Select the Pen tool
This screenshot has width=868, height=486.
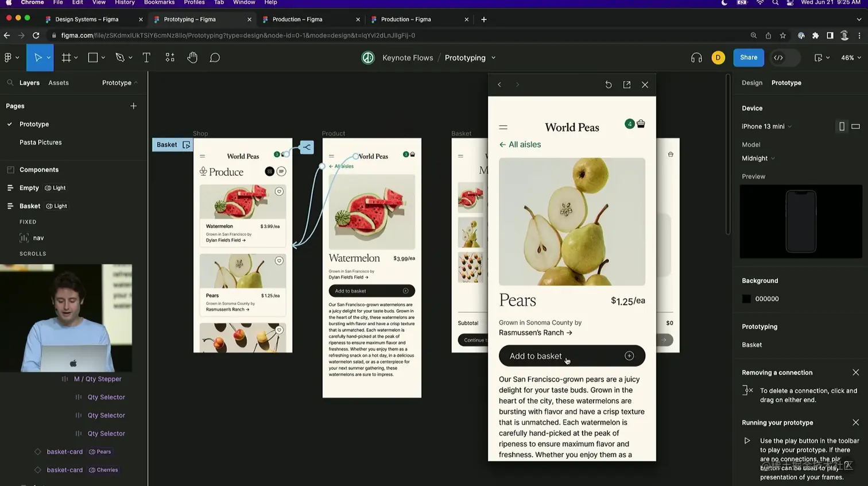(120, 57)
